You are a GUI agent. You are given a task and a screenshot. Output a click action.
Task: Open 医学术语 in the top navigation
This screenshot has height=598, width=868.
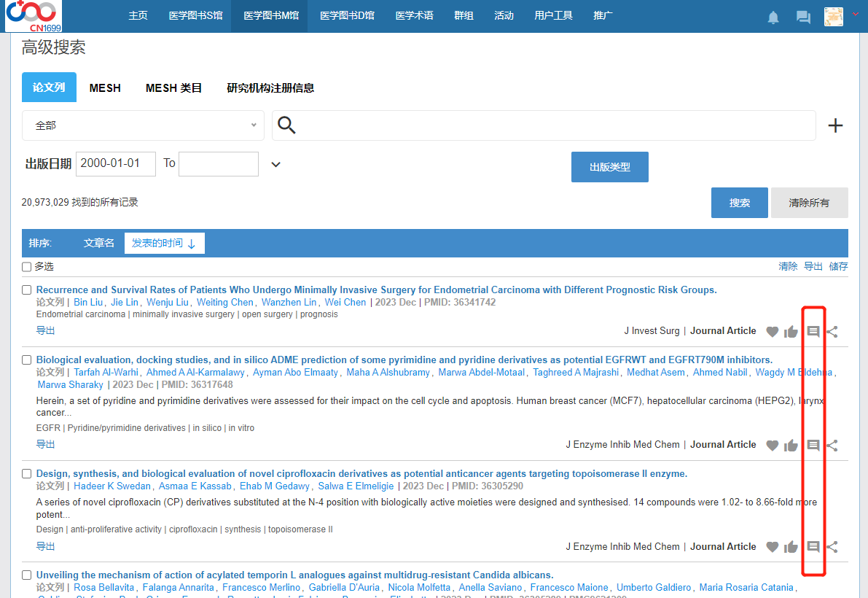pos(414,15)
